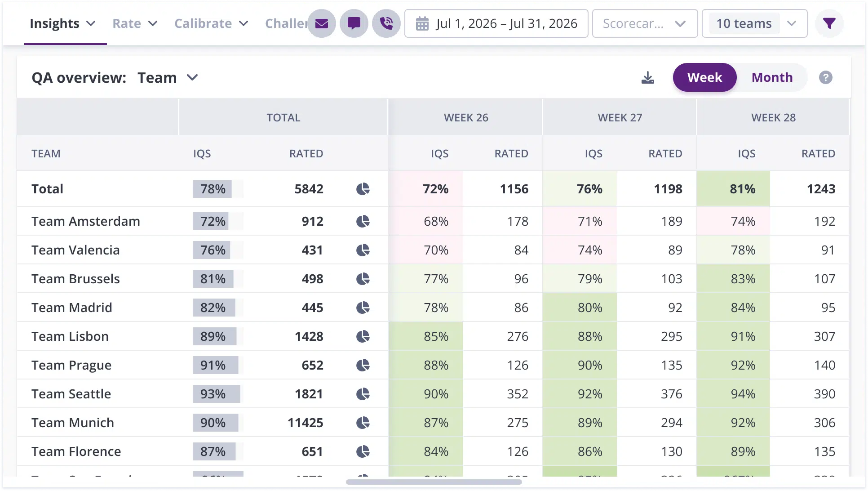The height and width of the screenshot is (491, 868).
Task: Open the pie chart breakdown for the Total row
Action: tap(363, 189)
